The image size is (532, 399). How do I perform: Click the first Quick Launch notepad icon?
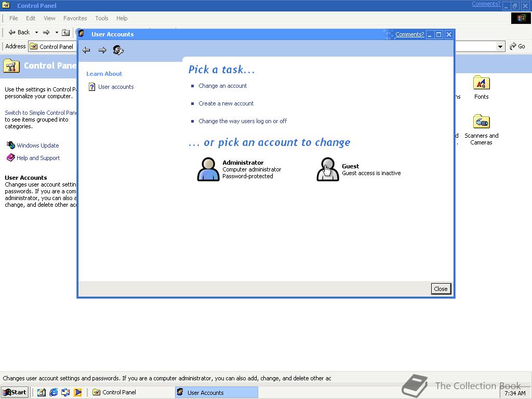tap(42, 392)
